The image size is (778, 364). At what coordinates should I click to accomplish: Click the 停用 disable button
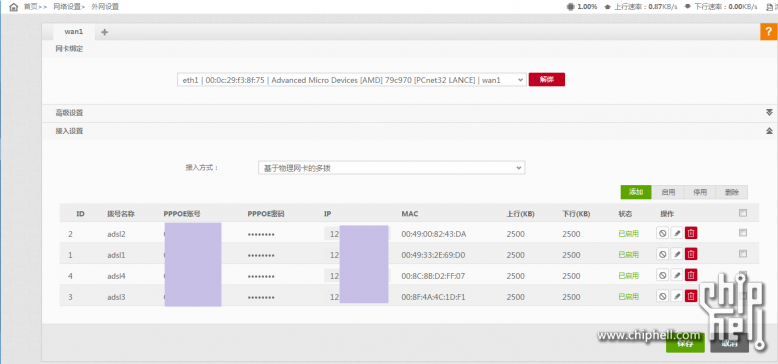pos(700,192)
